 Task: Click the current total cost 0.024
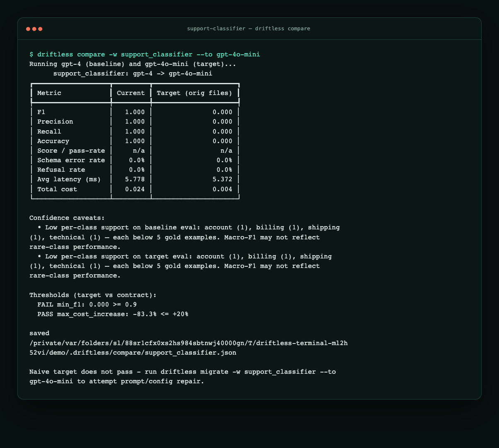tap(135, 189)
